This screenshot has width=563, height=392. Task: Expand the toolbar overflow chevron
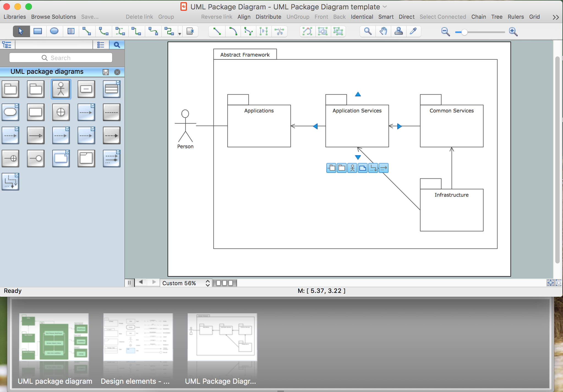point(556,17)
